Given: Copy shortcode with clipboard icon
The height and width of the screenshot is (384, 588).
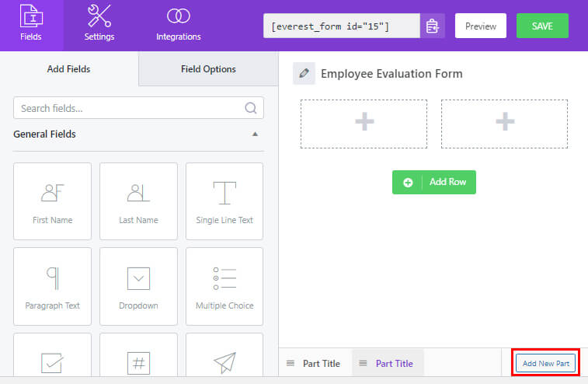Looking at the screenshot, I should [433, 26].
